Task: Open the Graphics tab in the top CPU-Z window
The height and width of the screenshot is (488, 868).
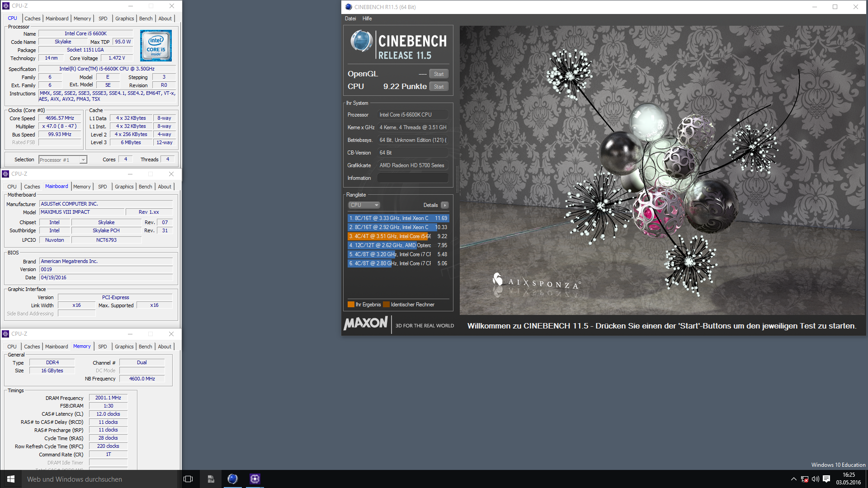Action: pos(125,19)
